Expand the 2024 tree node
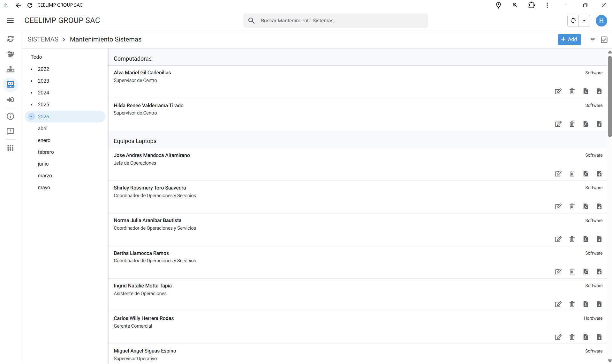The width and height of the screenshot is (612, 364). coord(31,93)
